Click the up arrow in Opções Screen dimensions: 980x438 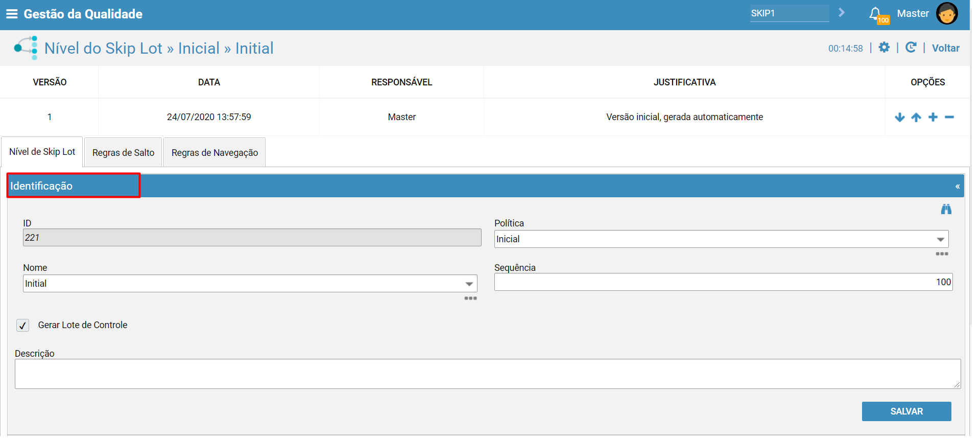tap(916, 118)
